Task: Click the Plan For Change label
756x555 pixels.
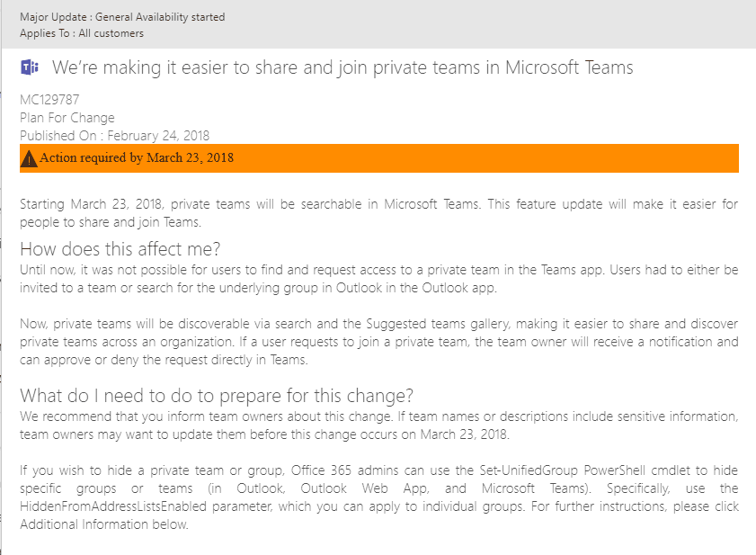Action: coord(67,118)
